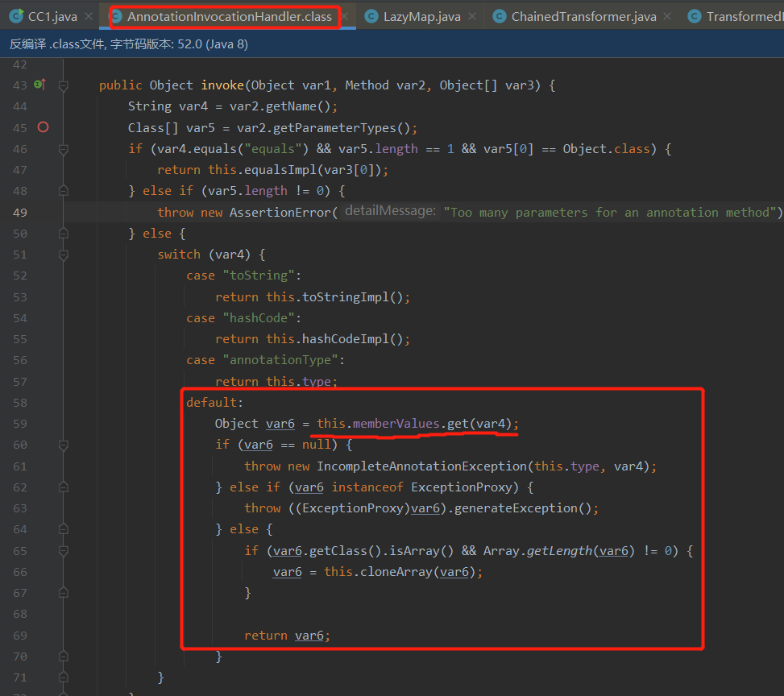Switch to the ChainedTransformer.java tab

[x=583, y=16]
